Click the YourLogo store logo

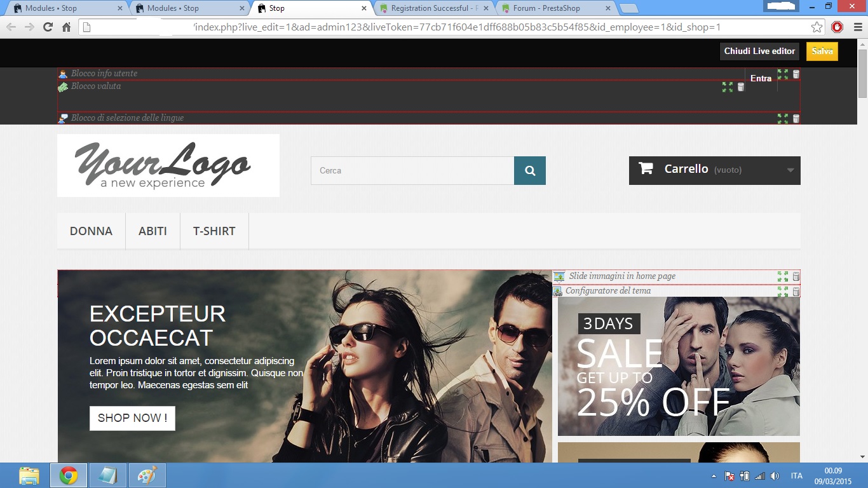[168, 165]
